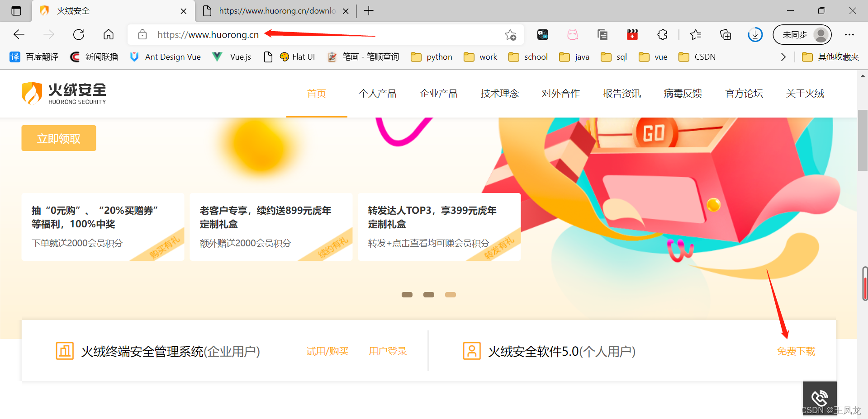The width and height of the screenshot is (868, 419).
Task: Open the Ant Design Vue bookmark
Action: click(x=165, y=57)
